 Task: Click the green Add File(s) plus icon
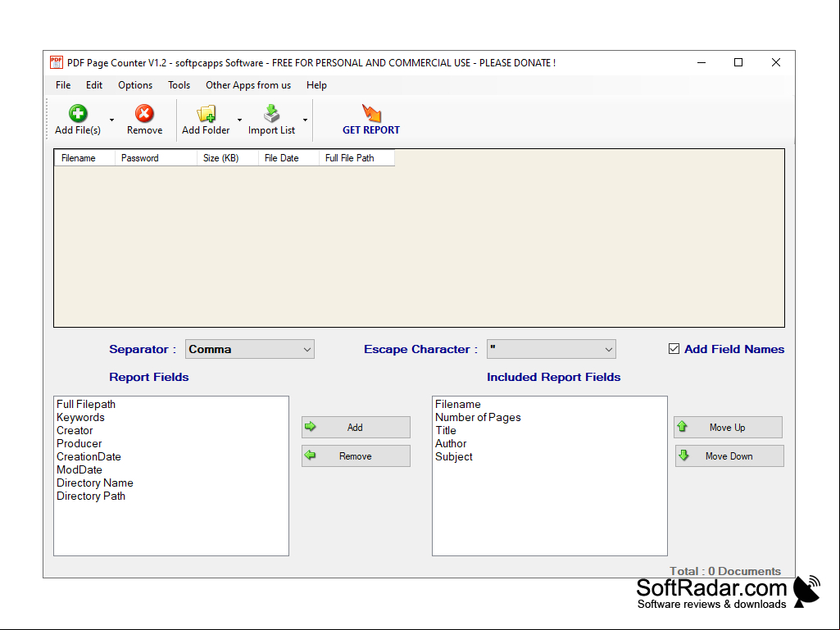(x=78, y=113)
